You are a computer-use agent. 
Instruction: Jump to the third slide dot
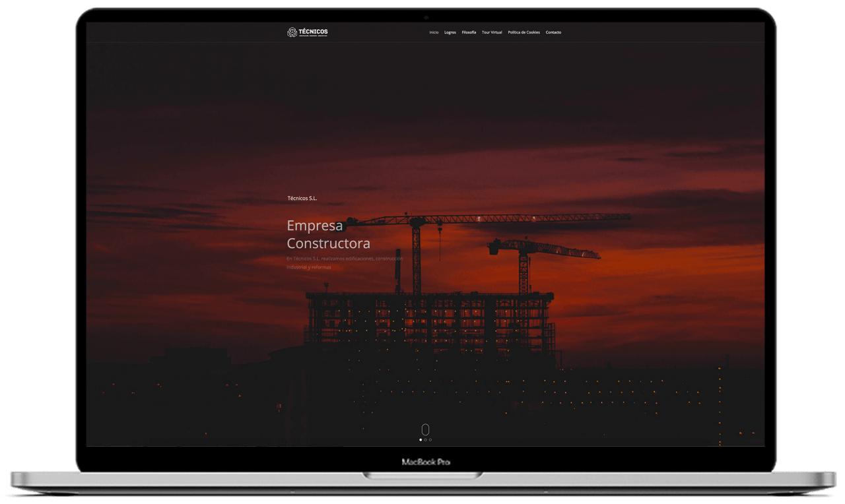click(x=430, y=439)
